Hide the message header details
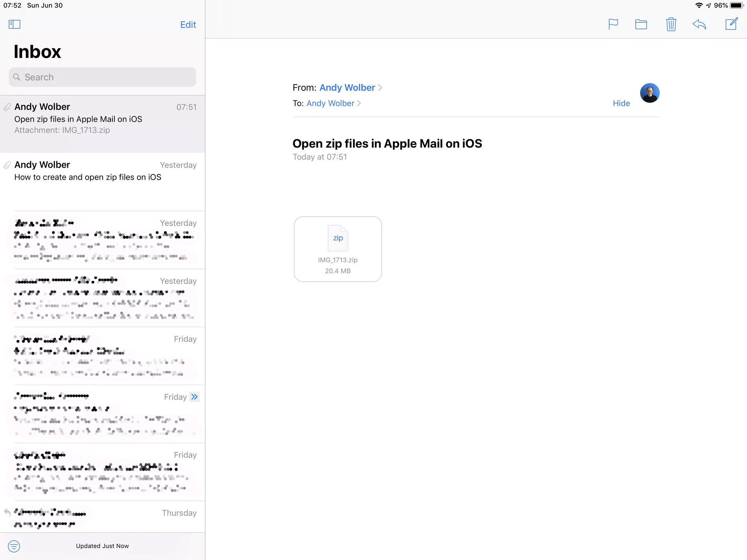 [x=621, y=103]
